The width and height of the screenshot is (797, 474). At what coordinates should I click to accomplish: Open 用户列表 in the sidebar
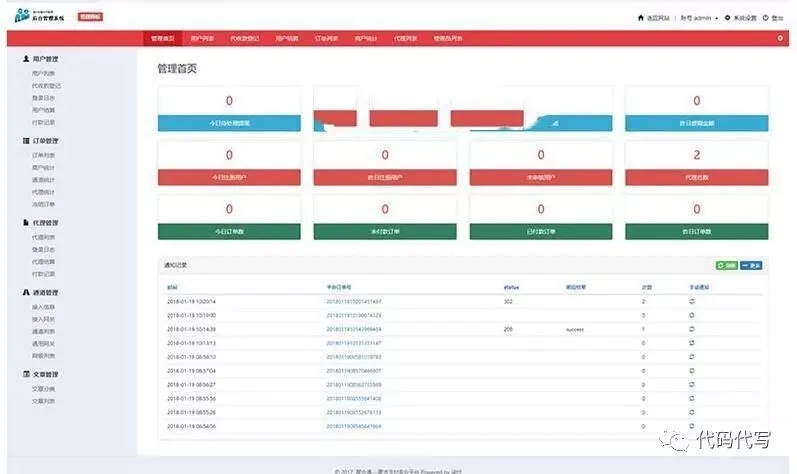click(x=43, y=73)
